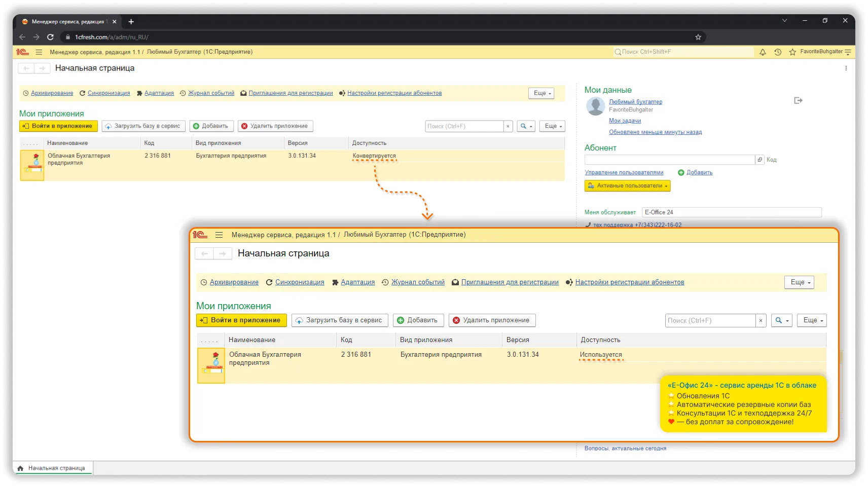This screenshot has height=486, width=868.
Task: Focus the background Поиск (Ctrl+F) field
Action: (464, 126)
